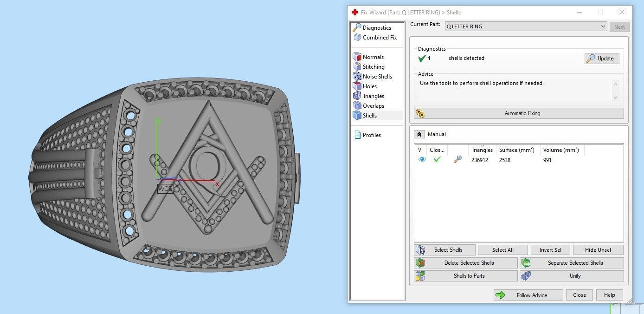Image resolution: width=644 pixels, height=314 pixels.
Task: Click the Stitching cube icon
Action: 357,66
